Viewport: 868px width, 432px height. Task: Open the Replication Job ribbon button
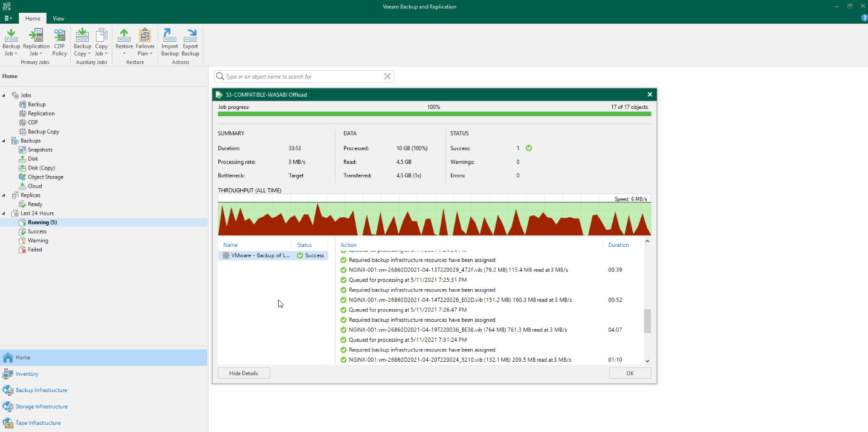[36, 42]
